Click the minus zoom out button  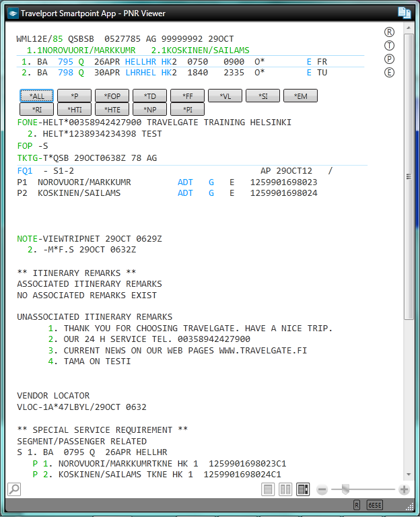tap(322, 489)
